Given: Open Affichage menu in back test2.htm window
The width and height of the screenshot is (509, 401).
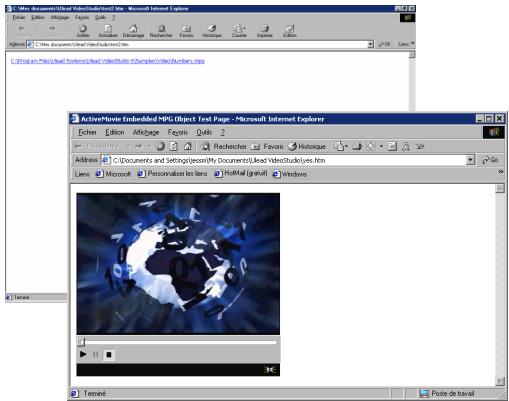Looking at the screenshot, I should pos(60,17).
